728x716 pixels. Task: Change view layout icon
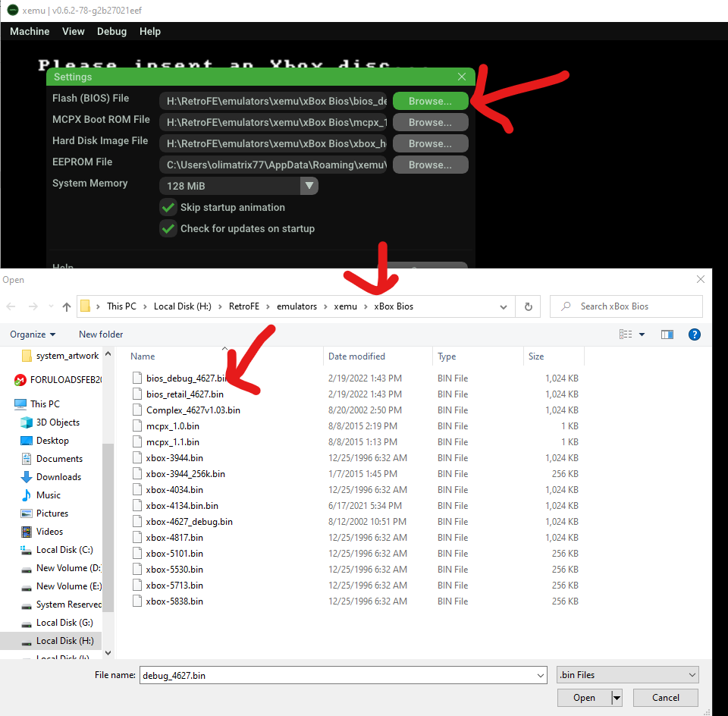[626, 334]
